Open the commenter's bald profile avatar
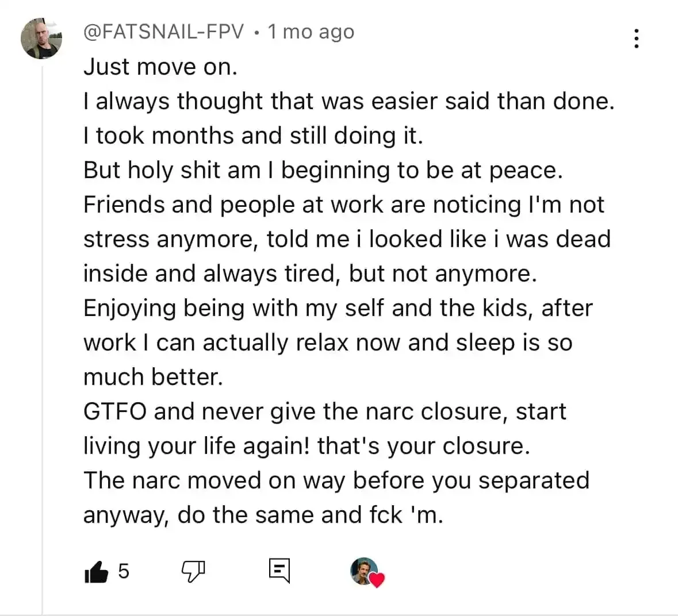This screenshot has width=678, height=616. coord(41,38)
